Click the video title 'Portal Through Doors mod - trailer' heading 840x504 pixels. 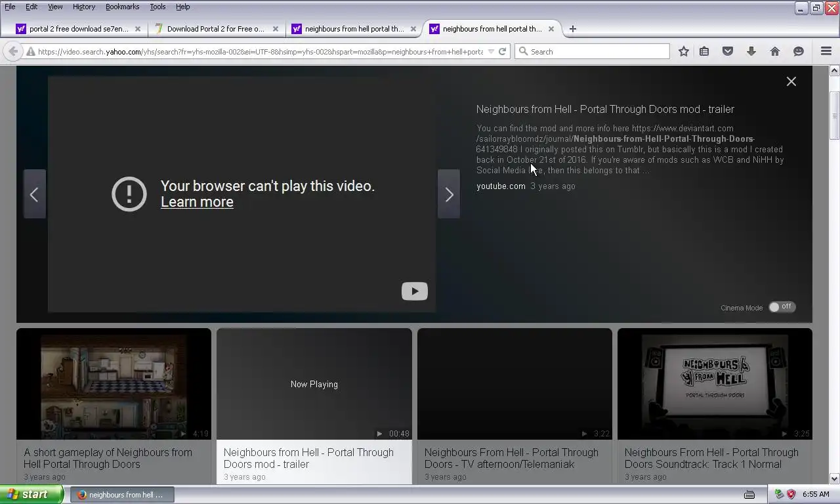(x=605, y=110)
